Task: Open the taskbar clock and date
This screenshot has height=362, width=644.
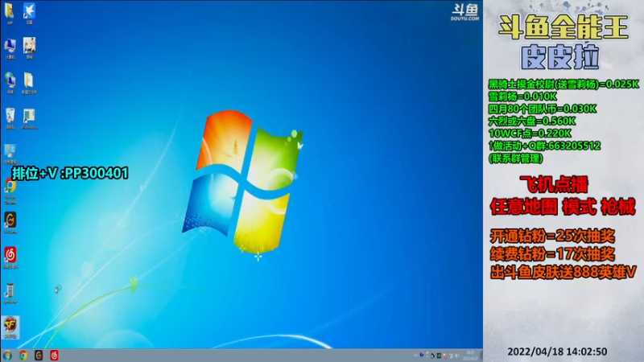Action: pos(470,356)
